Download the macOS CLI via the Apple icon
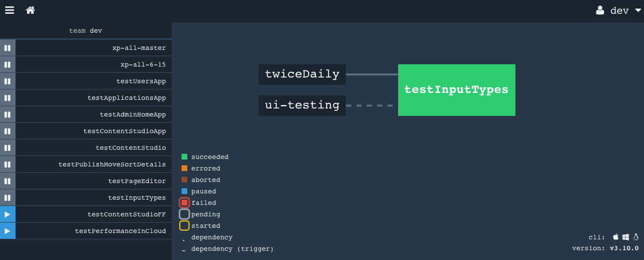The image size is (644, 260). point(616,237)
